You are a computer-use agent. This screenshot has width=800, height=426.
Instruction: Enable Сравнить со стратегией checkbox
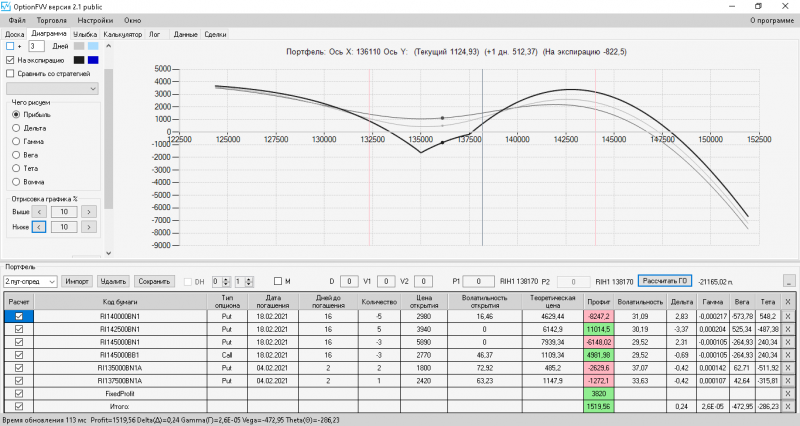click(10, 73)
